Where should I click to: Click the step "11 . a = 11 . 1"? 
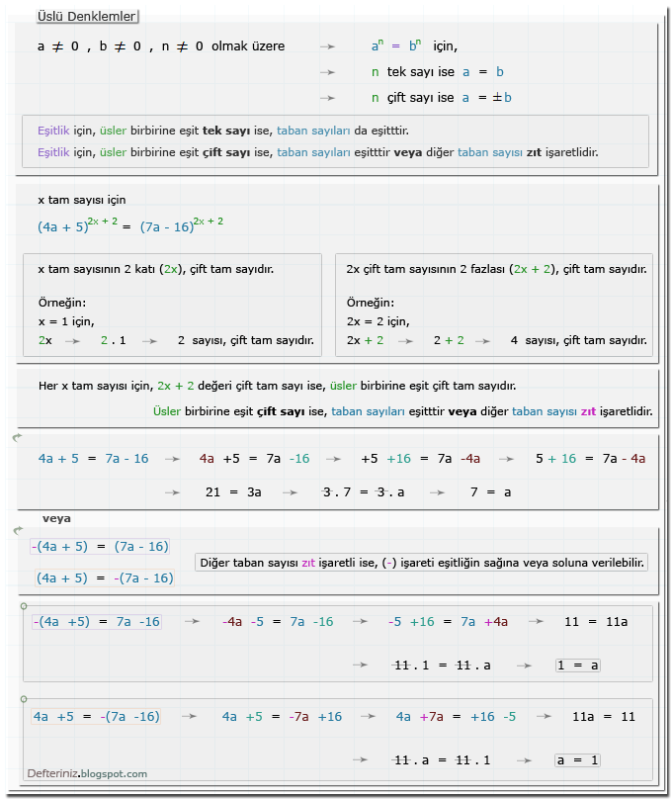click(441, 760)
